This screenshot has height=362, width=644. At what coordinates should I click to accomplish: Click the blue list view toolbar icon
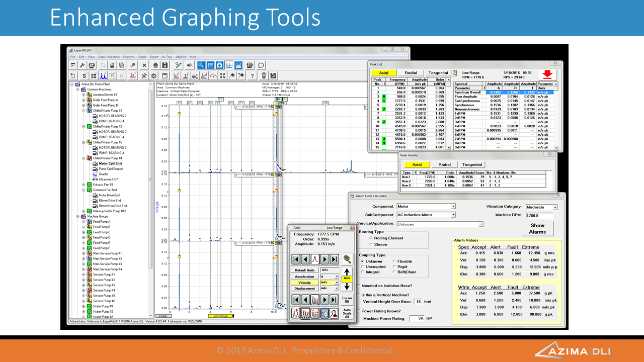[210, 65]
